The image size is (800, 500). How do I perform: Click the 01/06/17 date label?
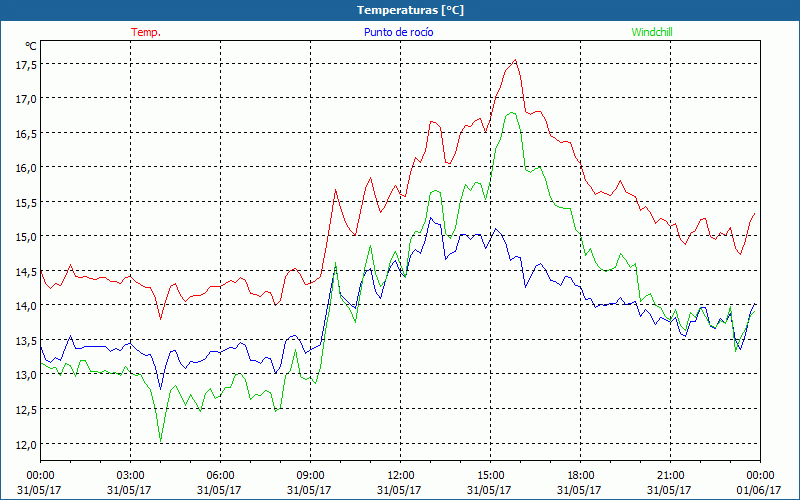pyautogui.click(x=759, y=490)
